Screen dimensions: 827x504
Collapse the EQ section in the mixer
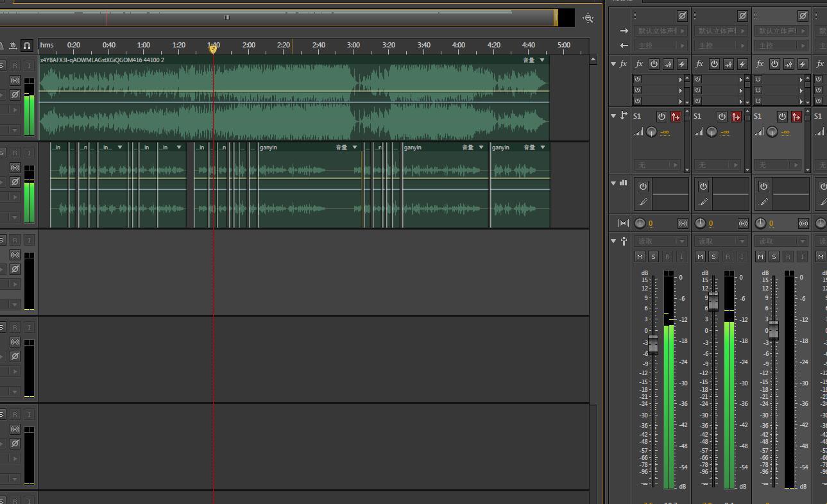pos(613,183)
